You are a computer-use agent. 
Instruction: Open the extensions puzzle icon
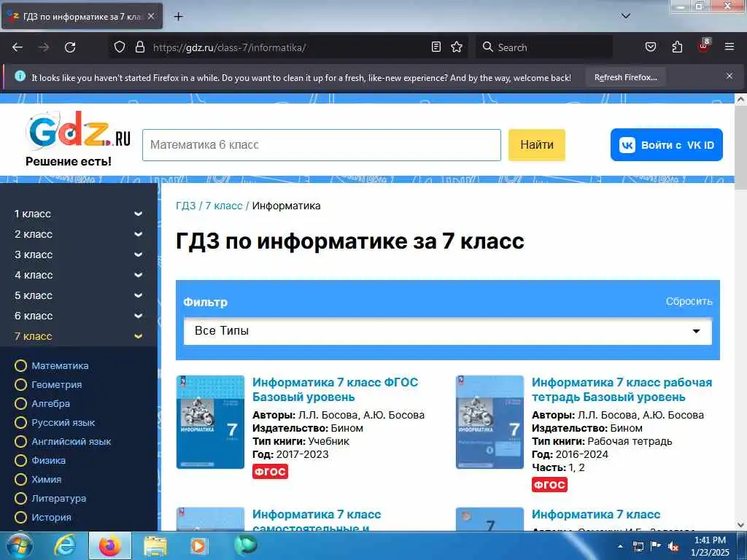coord(677,47)
